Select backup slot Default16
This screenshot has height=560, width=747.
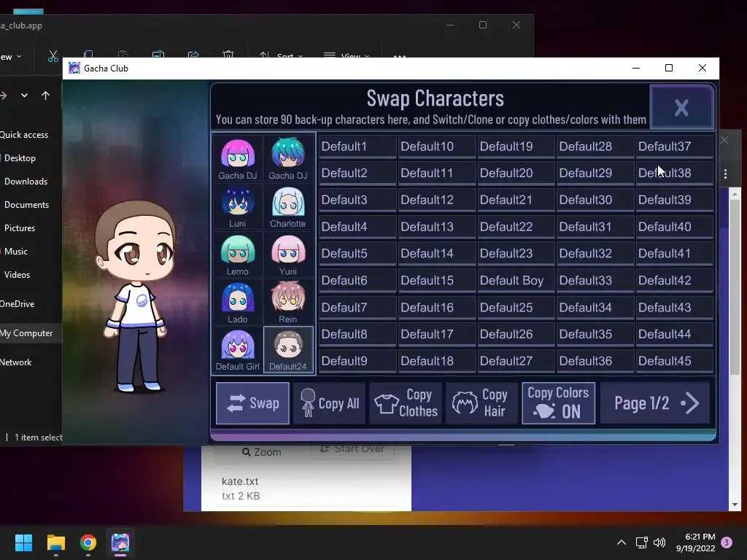436,307
